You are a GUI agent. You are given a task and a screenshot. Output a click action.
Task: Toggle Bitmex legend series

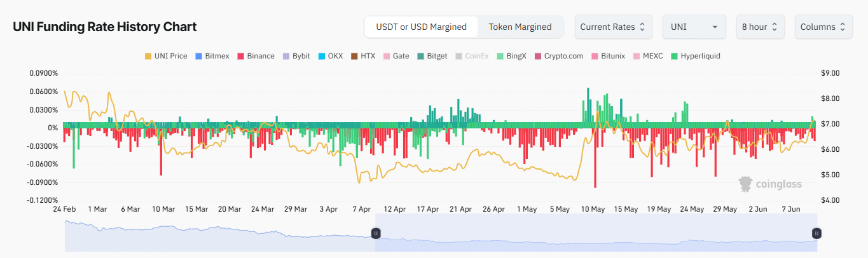[x=212, y=56]
